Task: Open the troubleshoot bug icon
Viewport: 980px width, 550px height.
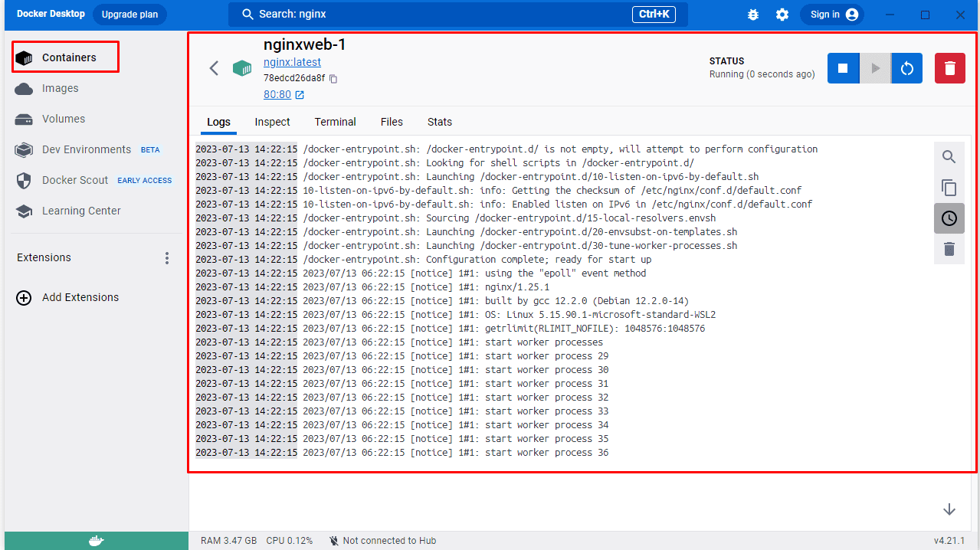Action: pyautogui.click(x=753, y=15)
